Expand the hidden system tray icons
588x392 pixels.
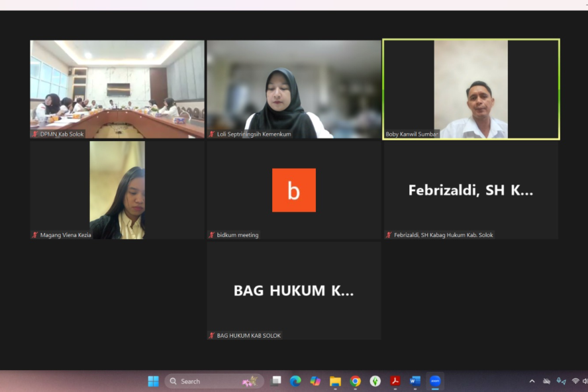tap(532, 381)
